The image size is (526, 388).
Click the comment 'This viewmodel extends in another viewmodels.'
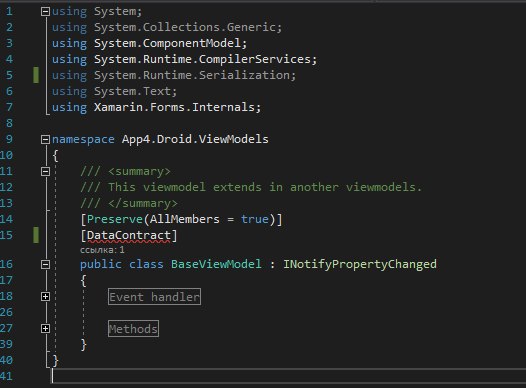(265, 187)
